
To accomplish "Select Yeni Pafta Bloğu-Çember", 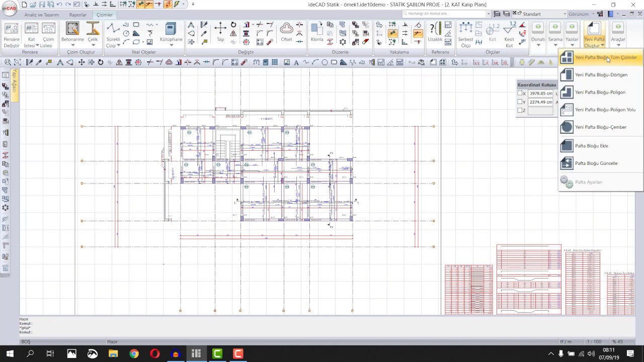I will click(x=601, y=127).
